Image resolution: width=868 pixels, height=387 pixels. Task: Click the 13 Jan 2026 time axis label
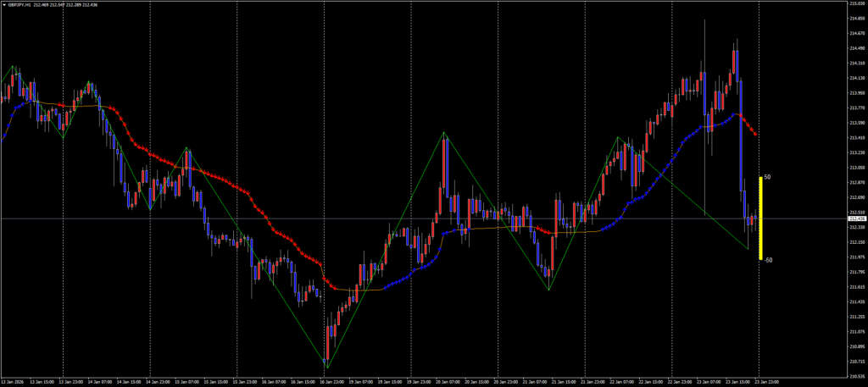tap(14, 382)
